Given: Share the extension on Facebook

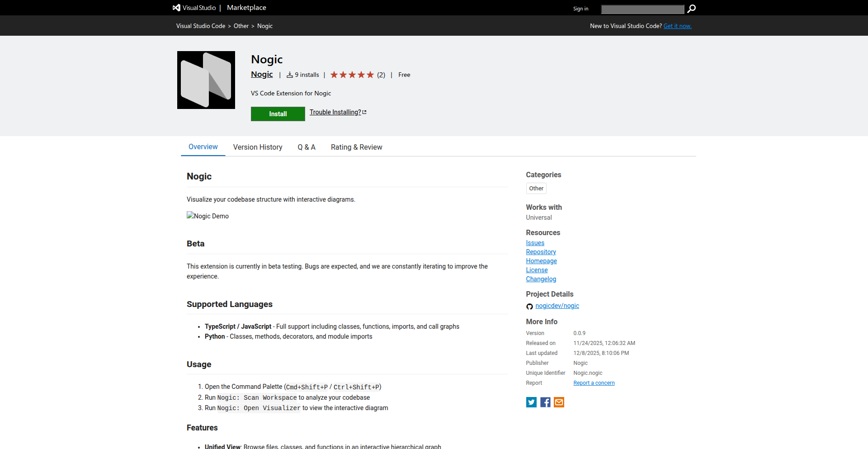Looking at the screenshot, I should pyautogui.click(x=545, y=402).
